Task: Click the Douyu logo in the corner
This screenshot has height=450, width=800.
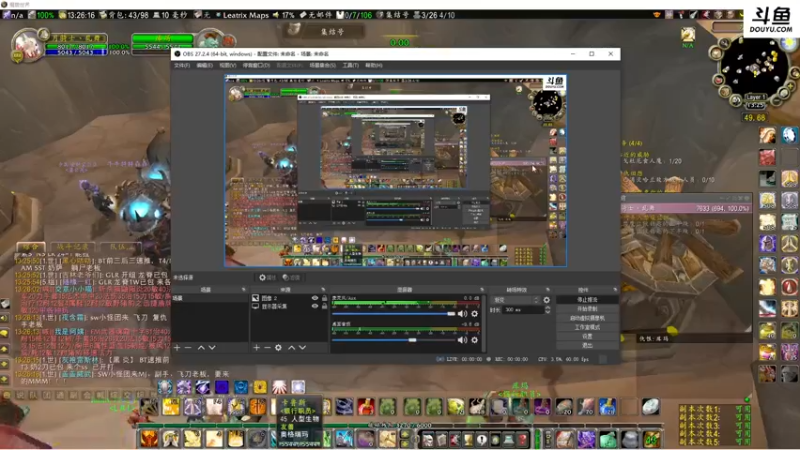Action: [771, 20]
